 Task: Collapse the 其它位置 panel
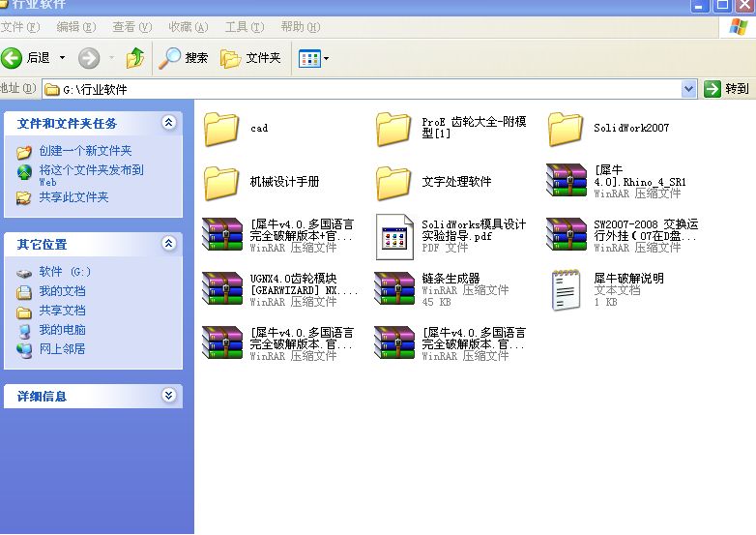[168, 243]
